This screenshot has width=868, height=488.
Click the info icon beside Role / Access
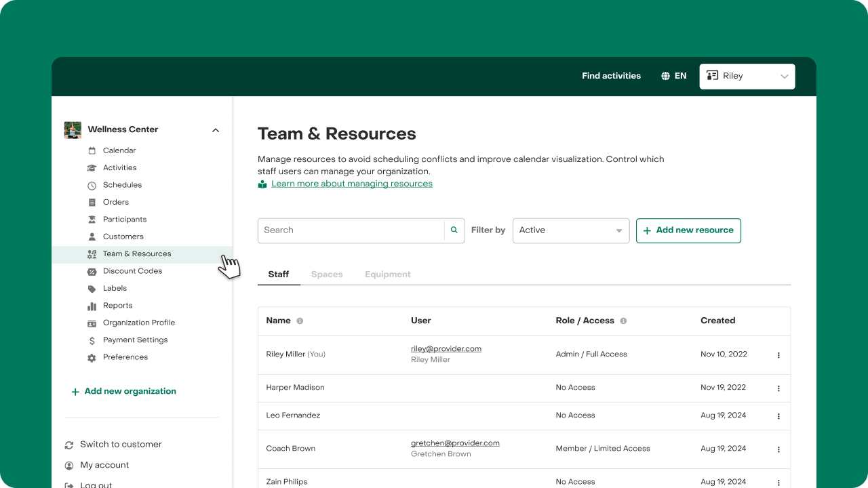pos(623,321)
